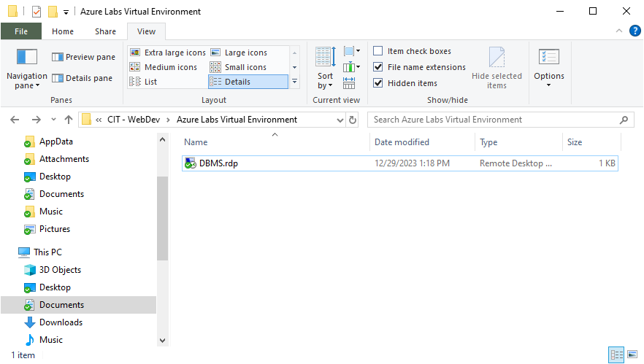Select the View ribbon tab
Image resolution: width=644 pixels, height=364 pixels.
(x=146, y=31)
